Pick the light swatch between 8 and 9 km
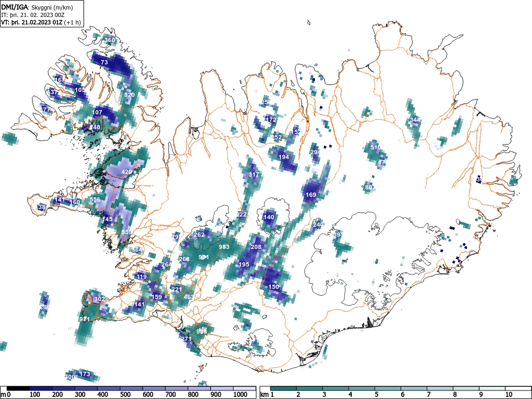Image resolution: width=532 pixels, height=399 pixels. click(x=466, y=388)
